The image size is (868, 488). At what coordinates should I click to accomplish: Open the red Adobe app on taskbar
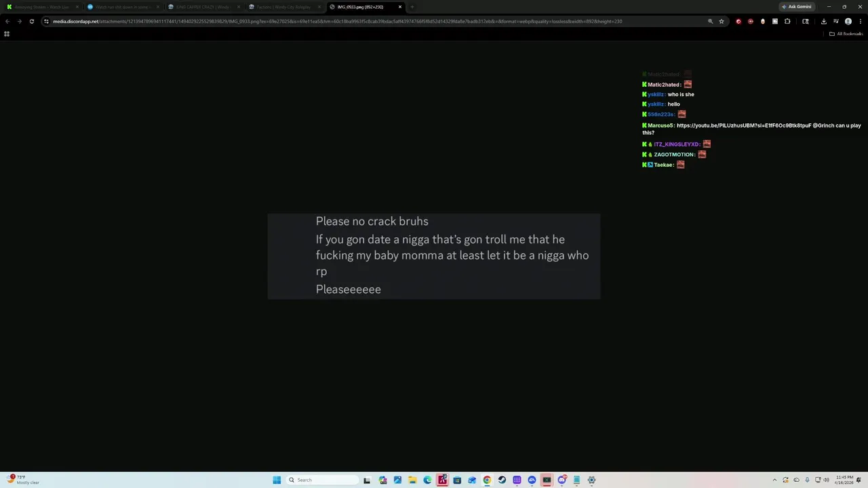(442, 480)
